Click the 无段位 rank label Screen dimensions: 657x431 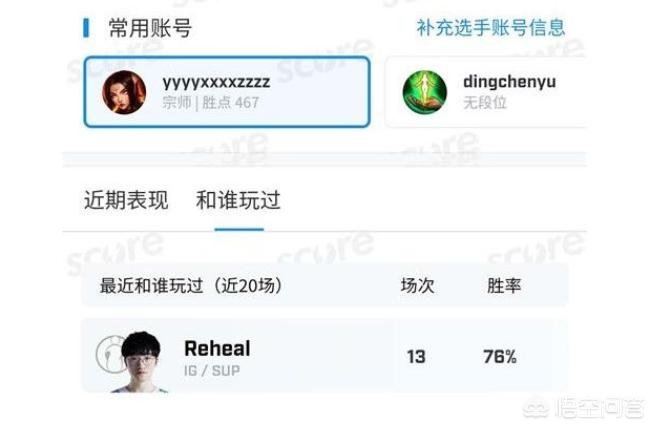pyautogui.click(x=485, y=103)
